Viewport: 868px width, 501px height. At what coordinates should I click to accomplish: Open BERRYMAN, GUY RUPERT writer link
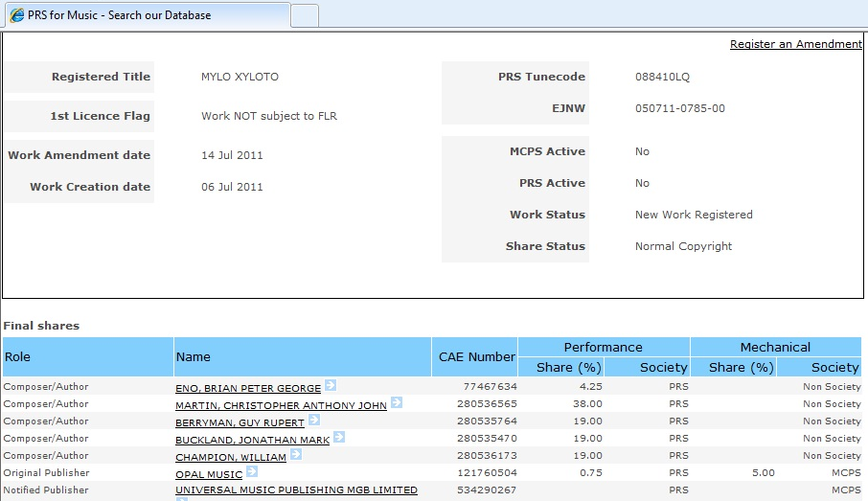pos(240,422)
